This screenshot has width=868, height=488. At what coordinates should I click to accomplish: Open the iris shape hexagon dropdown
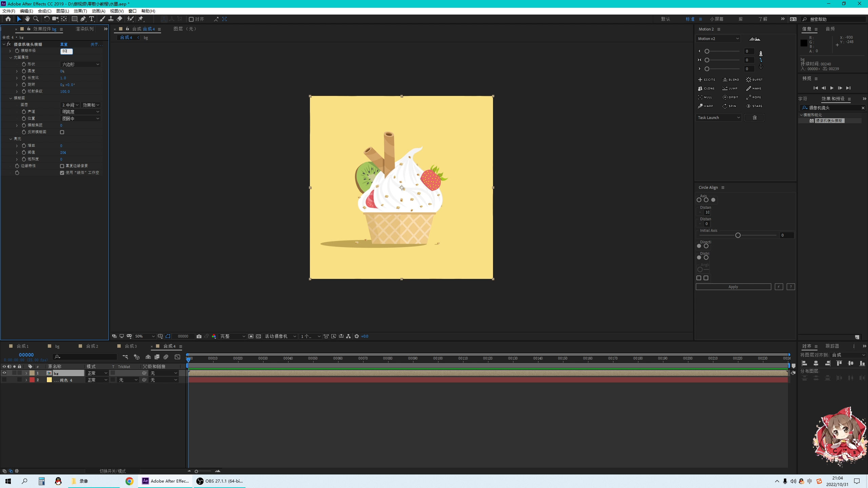(x=81, y=64)
